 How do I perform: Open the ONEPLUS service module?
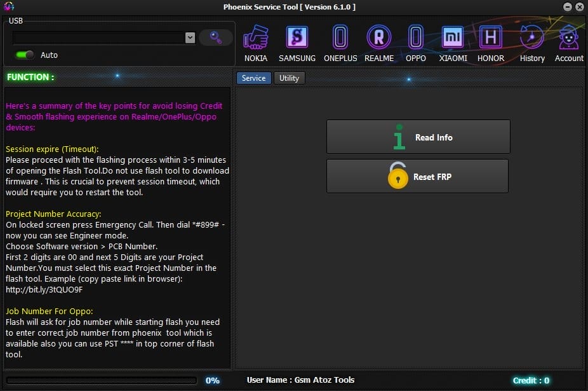(340, 41)
